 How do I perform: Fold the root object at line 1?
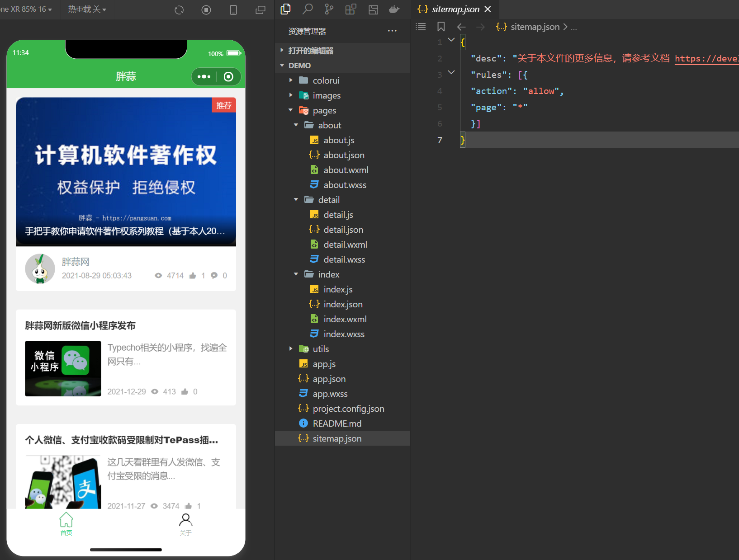451,40
